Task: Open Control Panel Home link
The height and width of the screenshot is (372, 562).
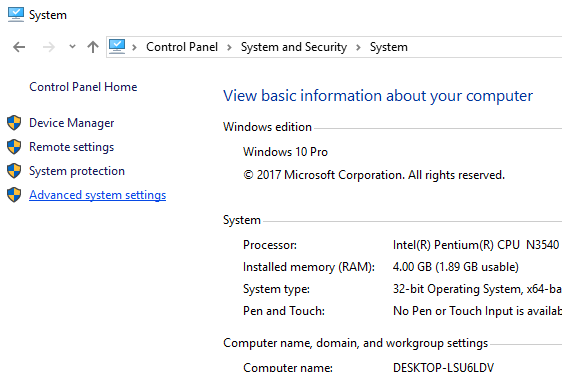Action: [83, 87]
